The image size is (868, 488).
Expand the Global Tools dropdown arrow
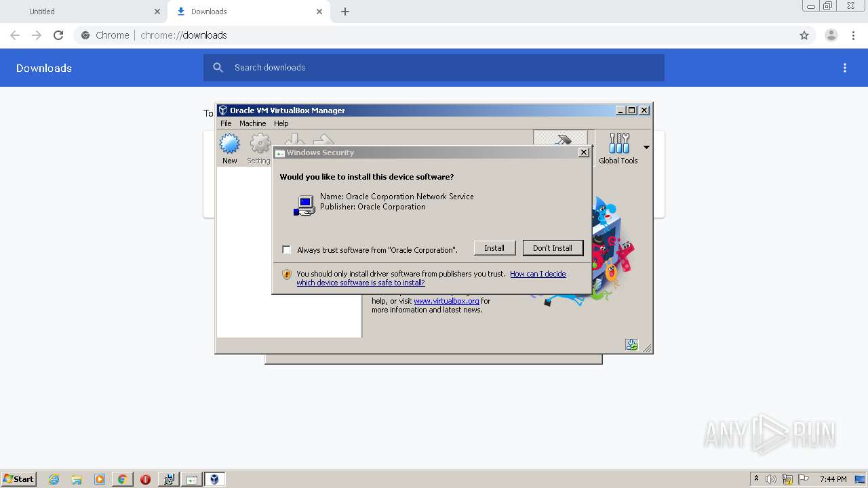pyautogui.click(x=646, y=147)
